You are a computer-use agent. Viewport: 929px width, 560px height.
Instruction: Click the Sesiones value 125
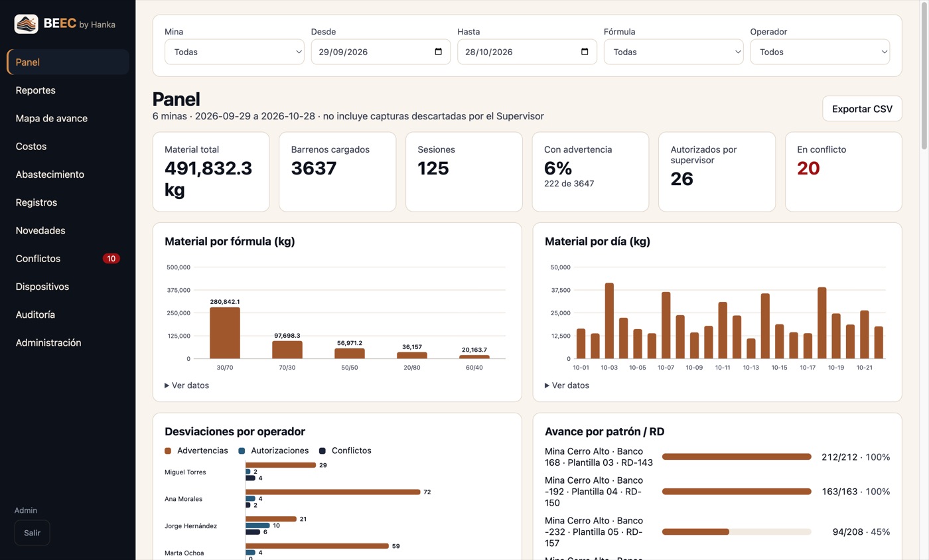coord(433,169)
